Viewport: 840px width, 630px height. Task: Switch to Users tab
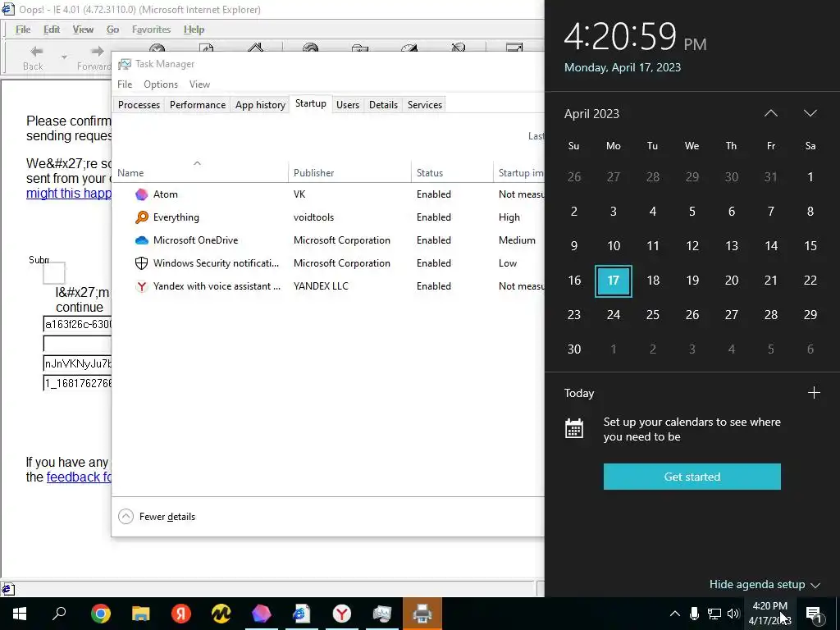pos(348,105)
